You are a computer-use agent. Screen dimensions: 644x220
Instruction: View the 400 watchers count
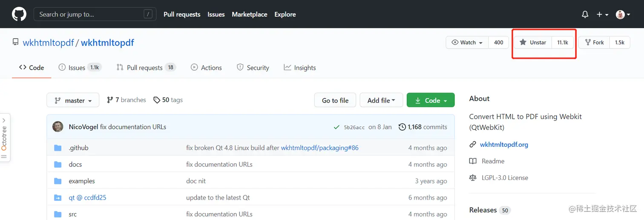coord(499,43)
